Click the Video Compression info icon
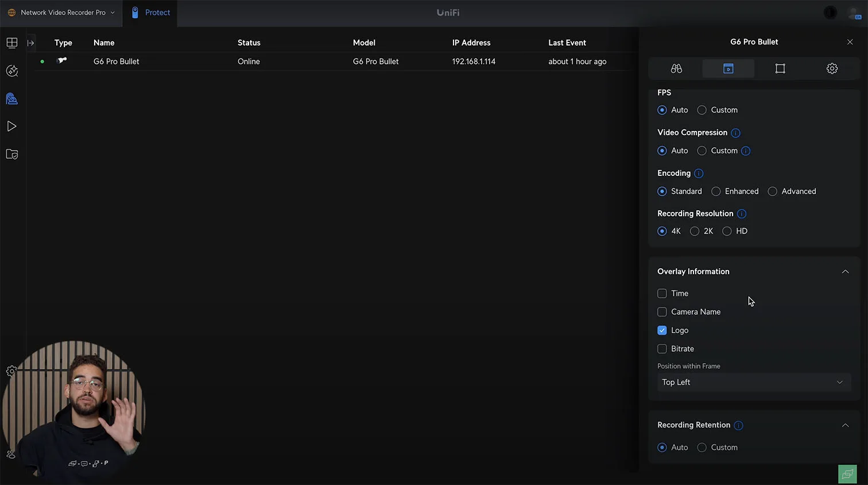The image size is (868, 485). (x=735, y=133)
